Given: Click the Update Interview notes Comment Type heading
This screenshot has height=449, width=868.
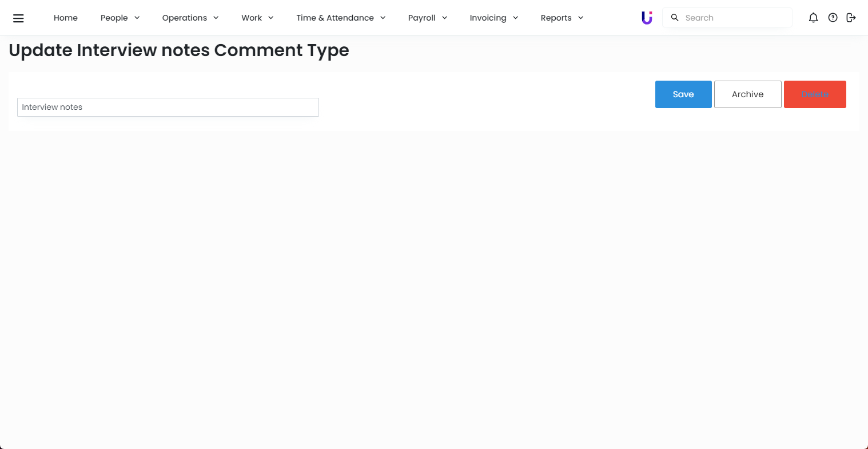Looking at the screenshot, I should pyautogui.click(x=179, y=50).
